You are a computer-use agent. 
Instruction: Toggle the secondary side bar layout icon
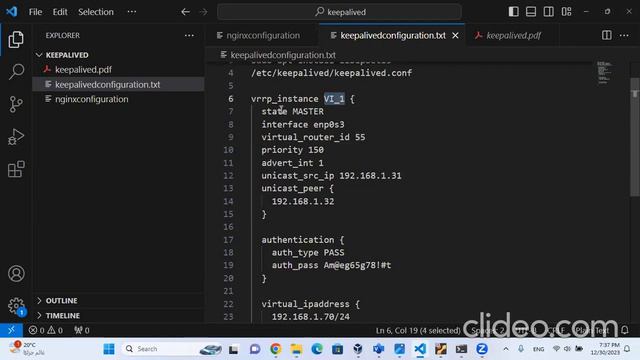[x=549, y=11]
